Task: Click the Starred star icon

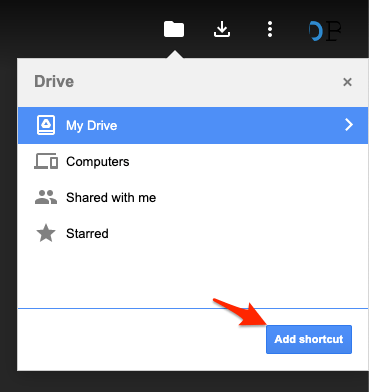Action: [46, 233]
